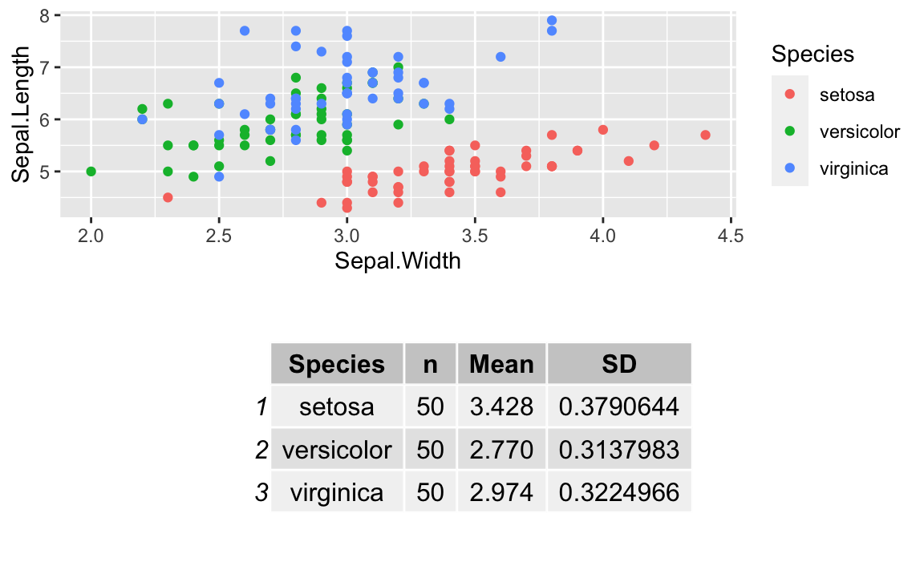Click the red point at width 4.4
Viewport: 924px width, 570px height.
[705, 135]
